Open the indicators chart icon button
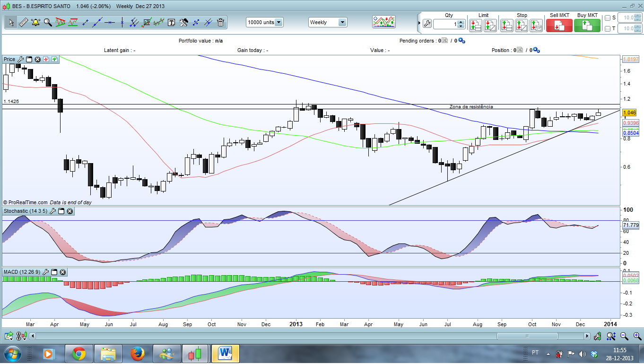Screen dimensions: 644x364 (383, 22)
